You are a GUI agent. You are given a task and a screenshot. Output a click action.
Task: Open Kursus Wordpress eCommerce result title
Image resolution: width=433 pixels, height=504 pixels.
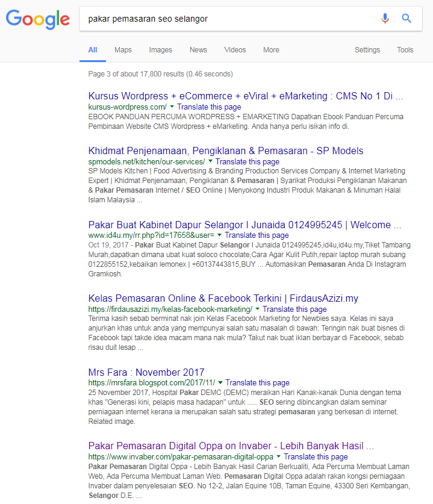pos(246,96)
